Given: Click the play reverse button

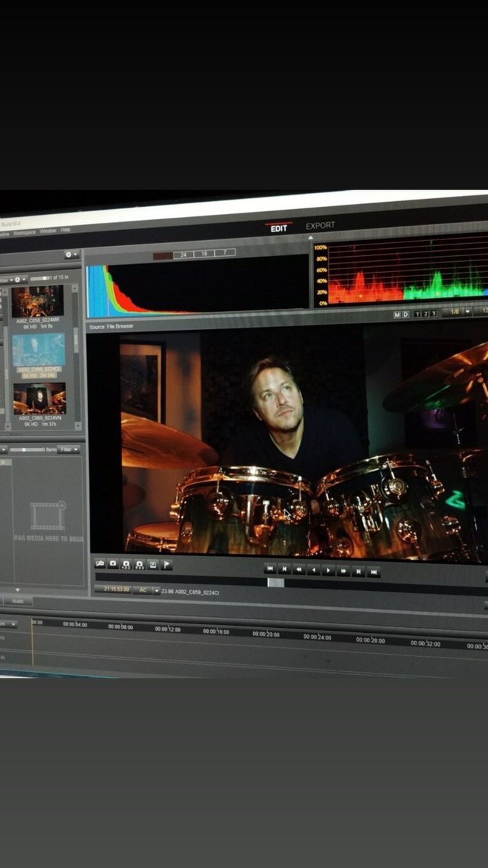Looking at the screenshot, I should (x=314, y=571).
